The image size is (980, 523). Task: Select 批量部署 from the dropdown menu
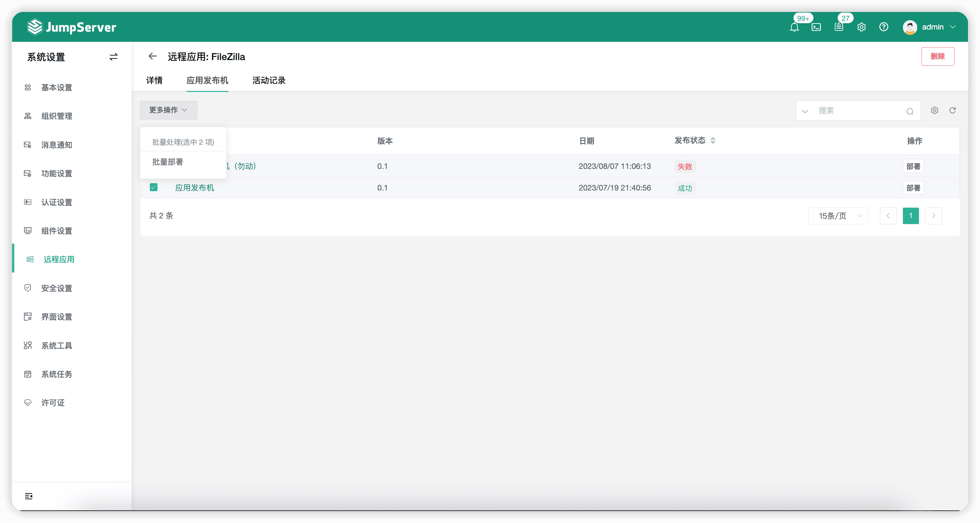(168, 162)
